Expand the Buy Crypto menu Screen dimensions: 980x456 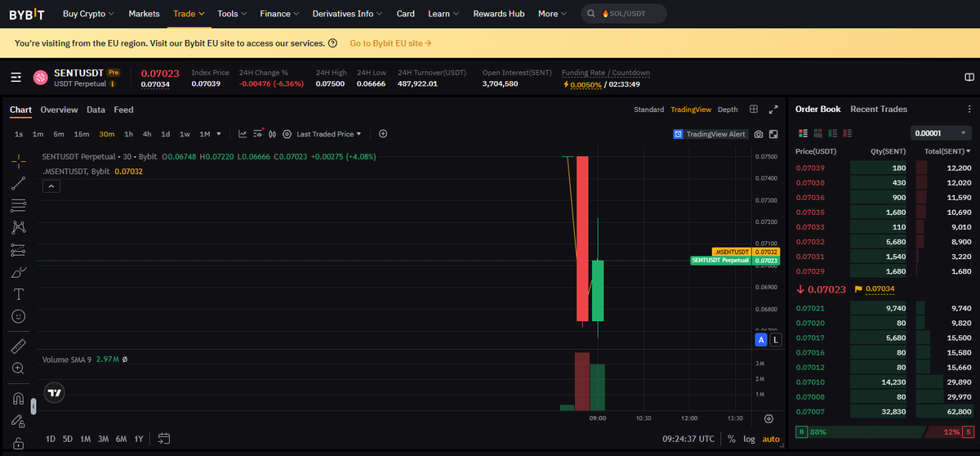click(x=88, y=14)
